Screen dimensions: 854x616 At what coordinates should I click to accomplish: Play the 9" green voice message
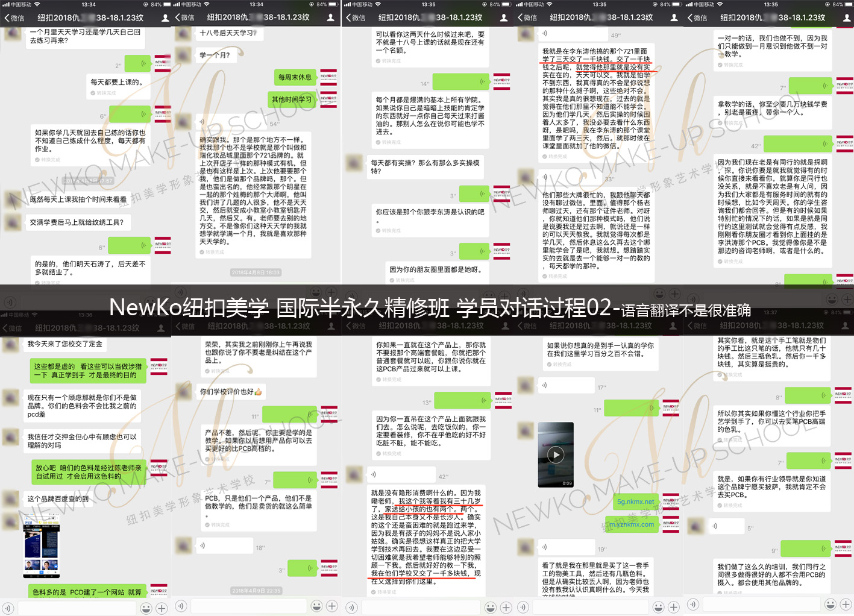pyautogui.click(x=806, y=549)
